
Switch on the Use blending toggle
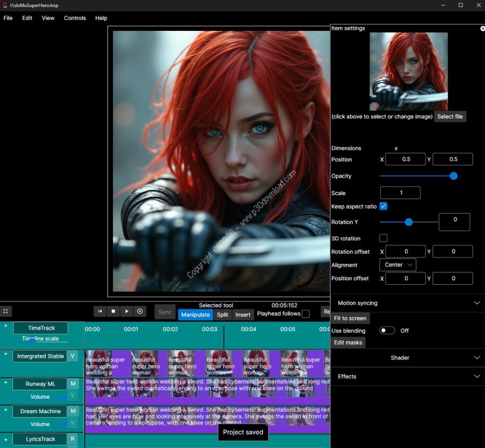point(388,331)
